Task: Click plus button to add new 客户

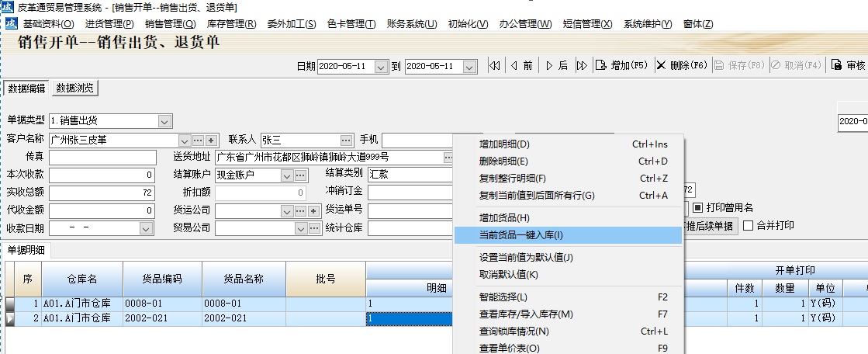Action: click(x=211, y=141)
